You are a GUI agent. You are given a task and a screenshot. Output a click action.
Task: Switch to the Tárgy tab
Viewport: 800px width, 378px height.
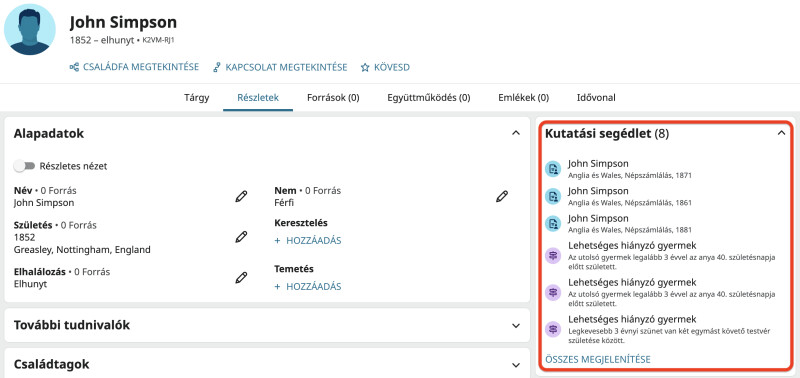(x=196, y=97)
